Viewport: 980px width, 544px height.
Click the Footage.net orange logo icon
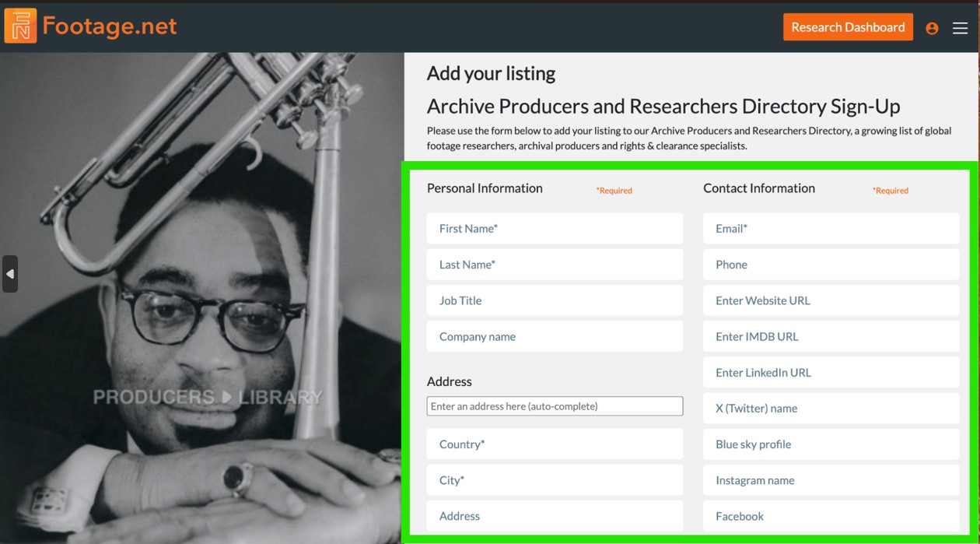[20, 26]
